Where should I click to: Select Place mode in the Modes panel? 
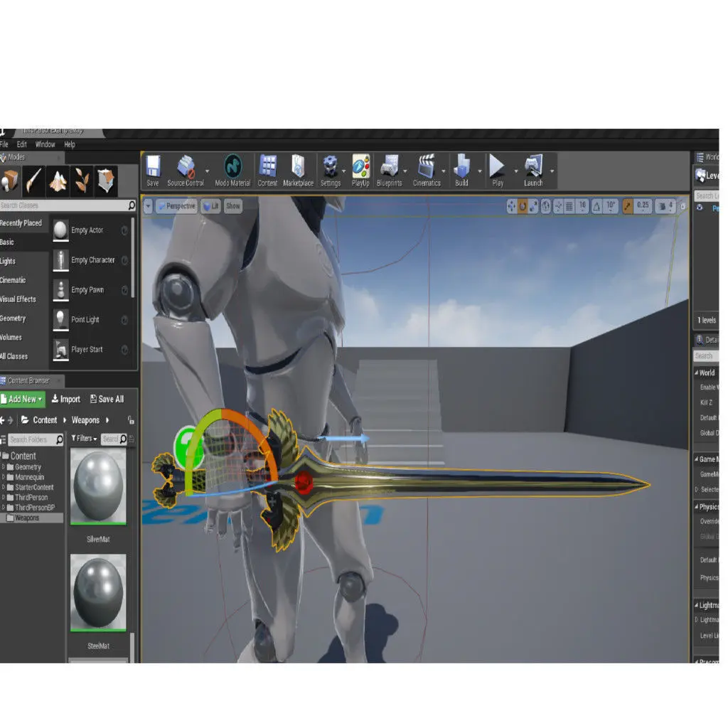coord(10,180)
